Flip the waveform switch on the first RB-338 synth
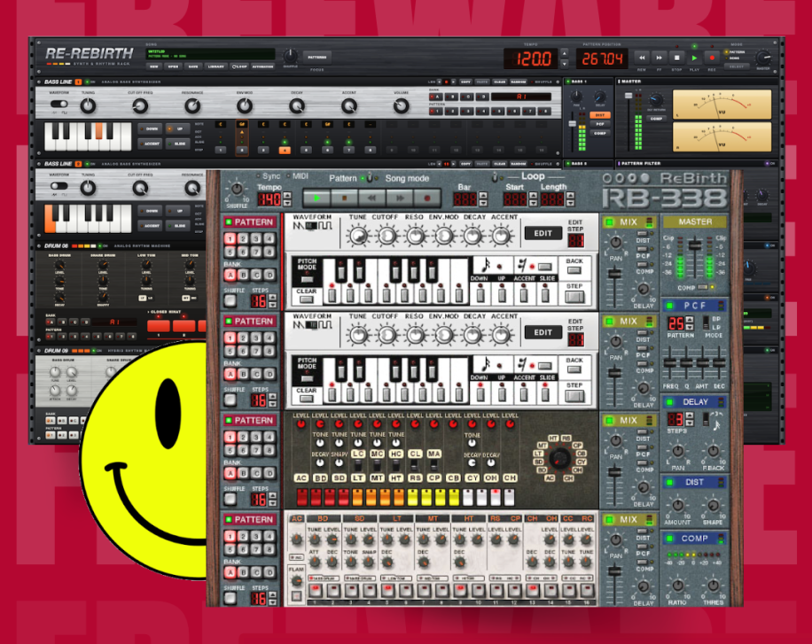Viewport: 812px width, 644px height. tap(311, 226)
